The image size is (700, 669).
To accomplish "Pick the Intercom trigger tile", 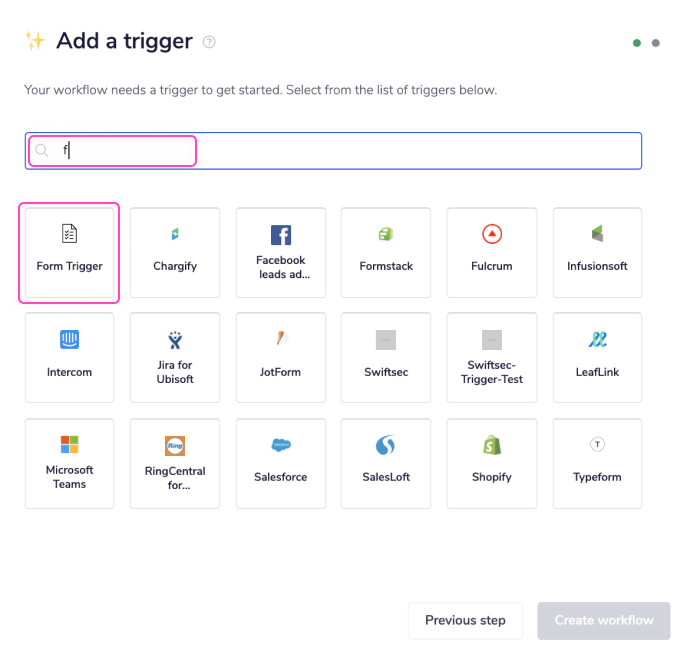I will (x=69, y=357).
